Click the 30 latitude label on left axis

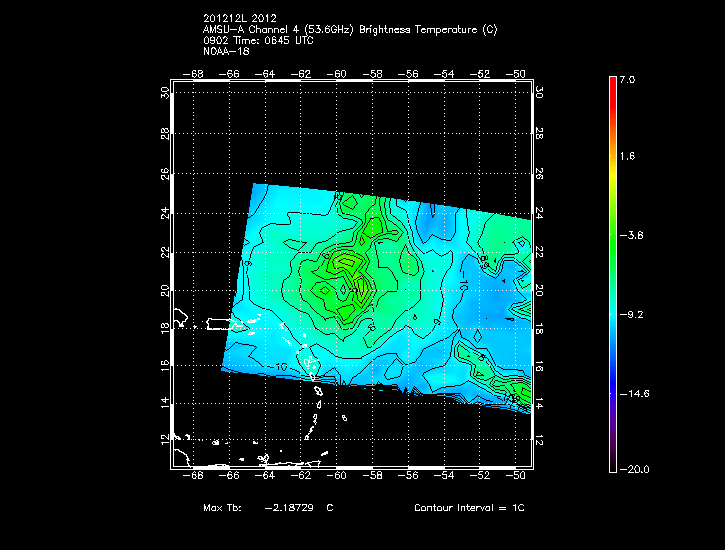click(x=165, y=92)
